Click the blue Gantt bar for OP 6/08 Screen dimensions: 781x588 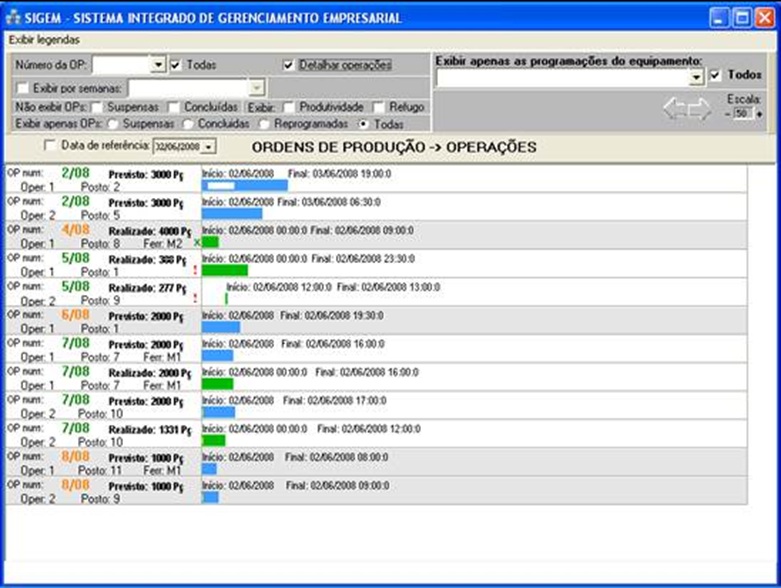tap(221, 327)
